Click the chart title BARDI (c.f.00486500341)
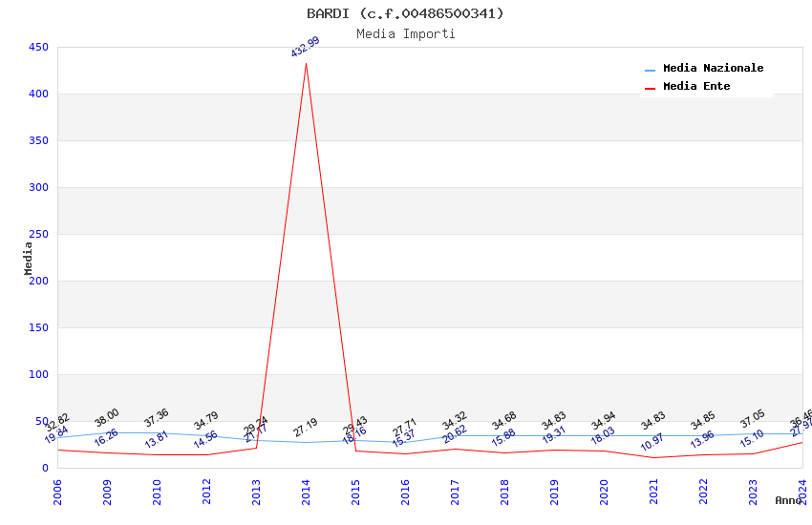Image resolution: width=812 pixels, height=525 pixels. tap(405, 13)
